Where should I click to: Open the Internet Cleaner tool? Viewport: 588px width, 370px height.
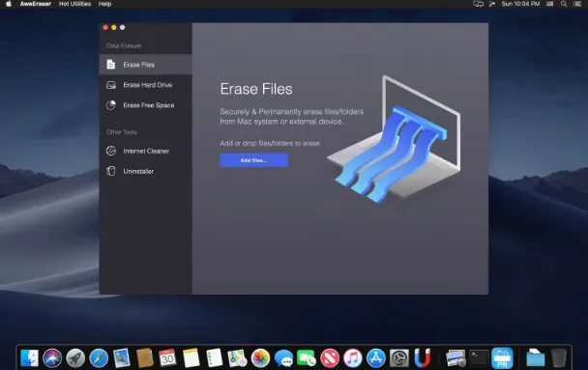145,151
